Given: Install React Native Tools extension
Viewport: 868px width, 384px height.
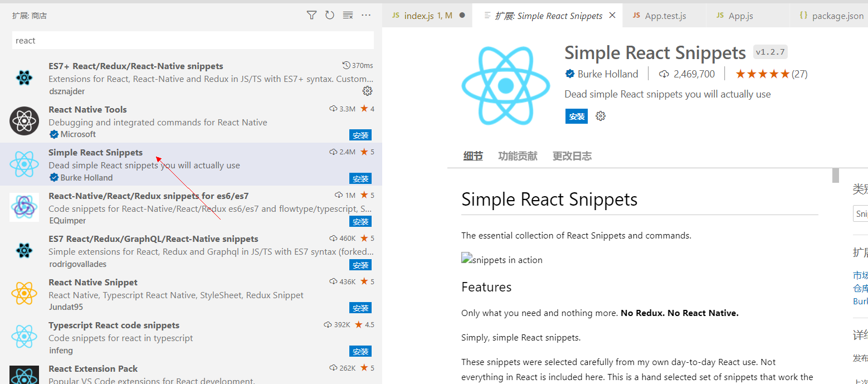Looking at the screenshot, I should (360, 135).
